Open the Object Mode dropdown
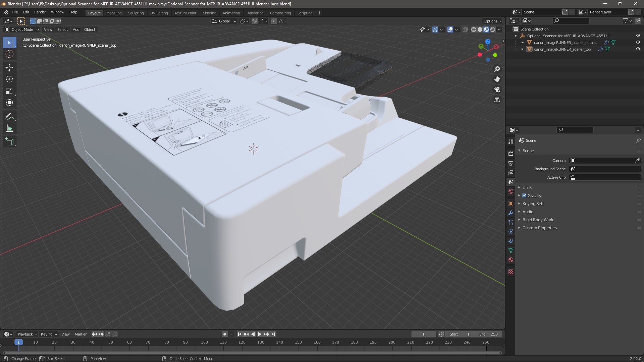644x362 pixels. coord(22,29)
